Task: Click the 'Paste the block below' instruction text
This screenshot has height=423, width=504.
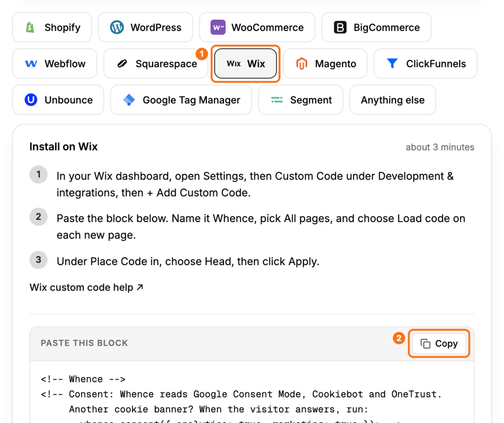Action: [261, 226]
